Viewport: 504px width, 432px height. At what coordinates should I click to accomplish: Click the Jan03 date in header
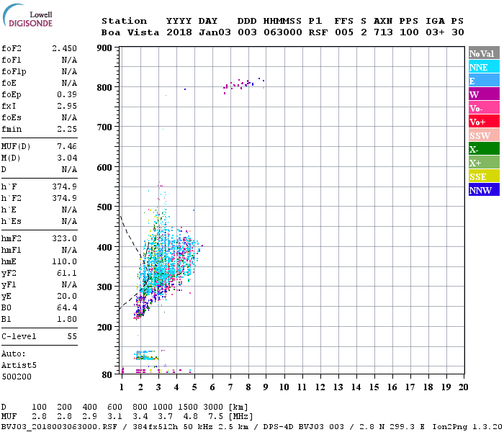(215, 32)
